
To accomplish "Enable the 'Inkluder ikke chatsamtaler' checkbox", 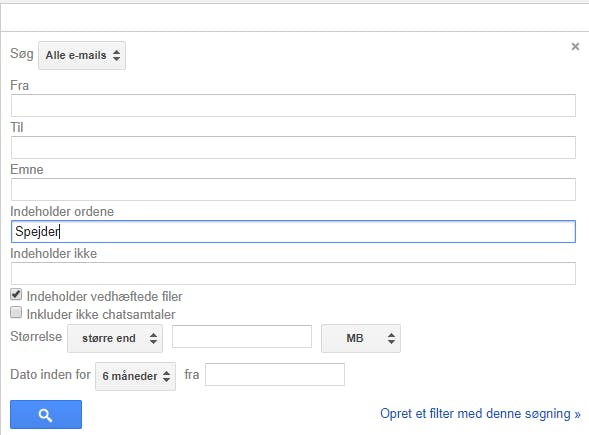I will click(16, 313).
